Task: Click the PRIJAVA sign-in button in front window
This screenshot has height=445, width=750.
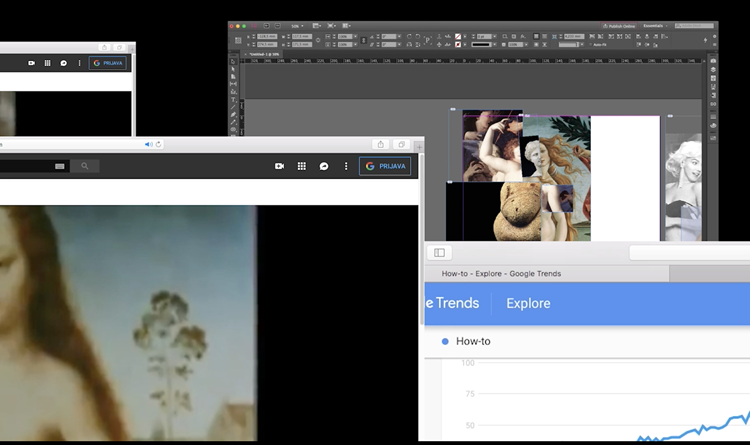Action: (x=385, y=166)
